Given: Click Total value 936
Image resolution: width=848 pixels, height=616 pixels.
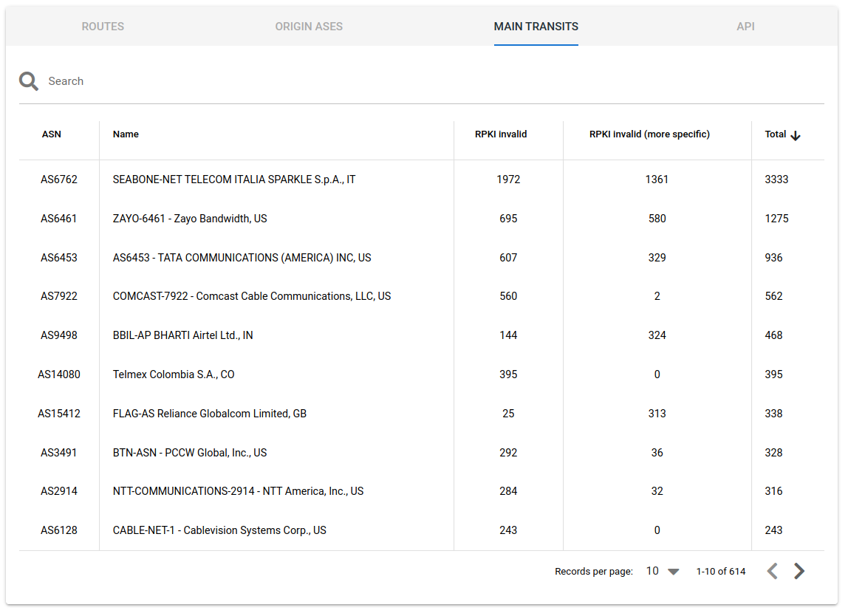Looking at the screenshot, I should (774, 258).
